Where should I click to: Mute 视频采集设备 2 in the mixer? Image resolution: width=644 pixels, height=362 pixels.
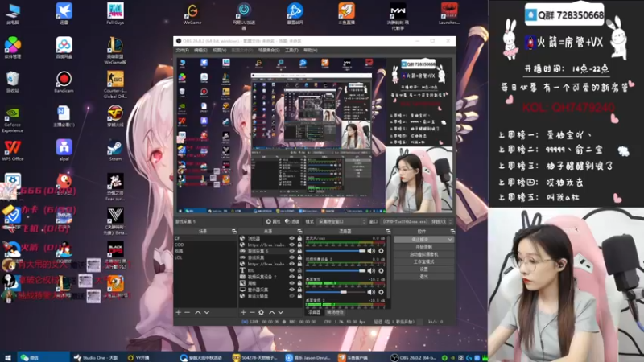(x=371, y=271)
